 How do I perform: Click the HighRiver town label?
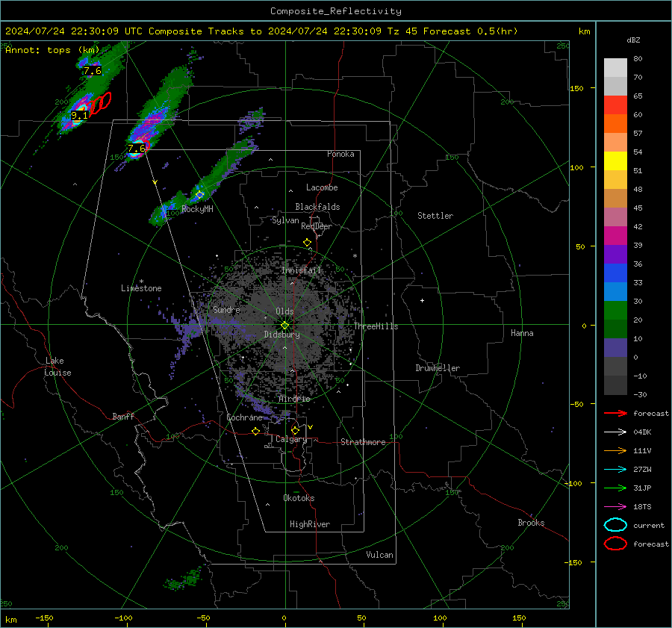pyautogui.click(x=310, y=524)
